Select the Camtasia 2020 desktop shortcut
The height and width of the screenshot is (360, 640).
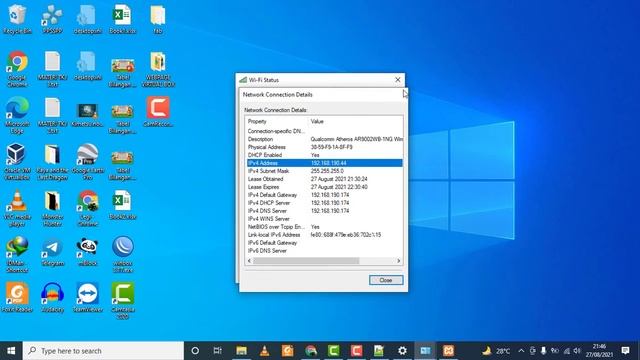[x=122, y=301]
